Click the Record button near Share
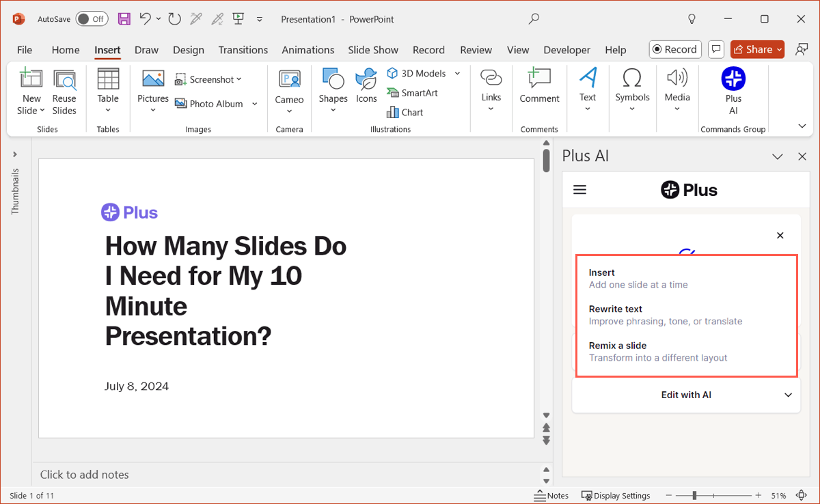The width and height of the screenshot is (820, 504). (675, 49)
